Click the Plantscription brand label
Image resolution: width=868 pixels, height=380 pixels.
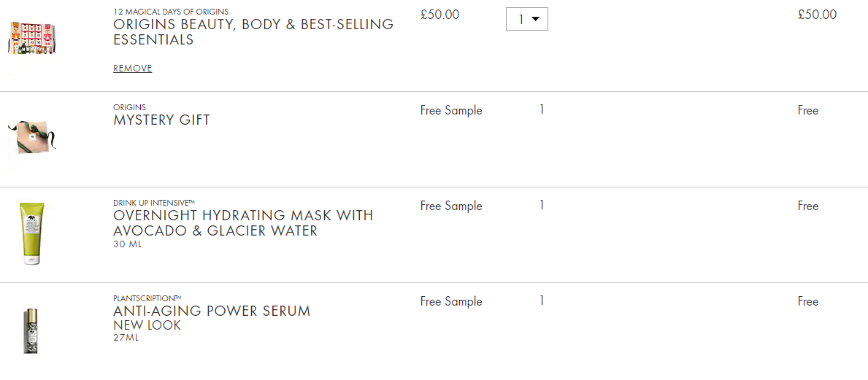(147, 298)
